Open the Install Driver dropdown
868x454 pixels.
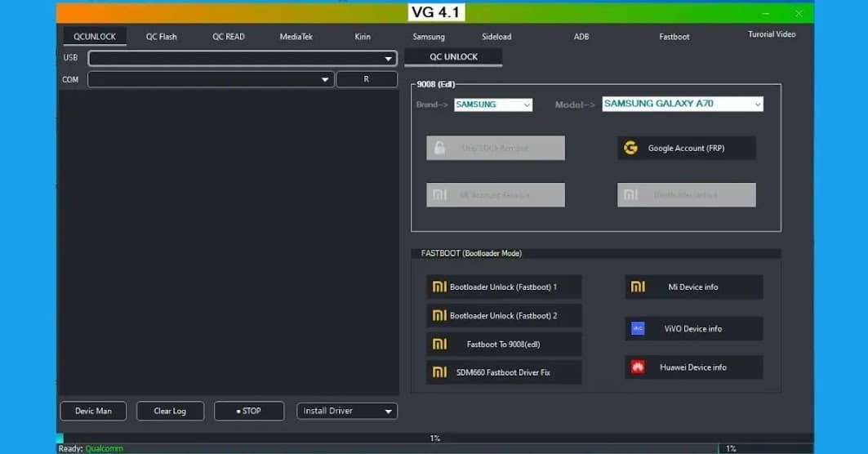pyautogui.click(x=347, y=411)
